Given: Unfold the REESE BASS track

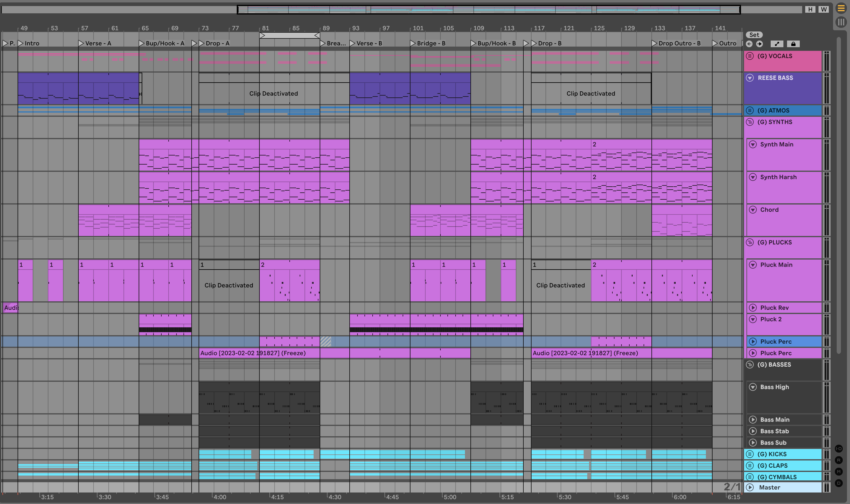Looking at the screenshot, I should click(x=750, y=78).
